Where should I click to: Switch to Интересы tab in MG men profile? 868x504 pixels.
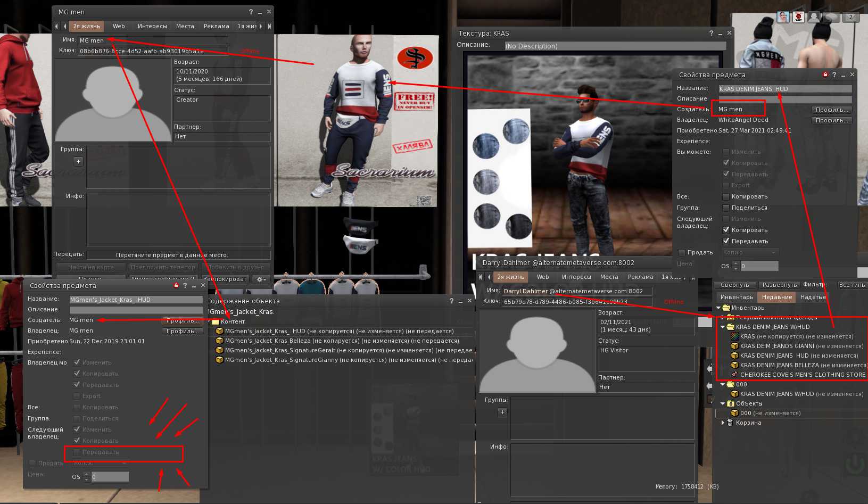pyautogui.click(x=152, y=26)
